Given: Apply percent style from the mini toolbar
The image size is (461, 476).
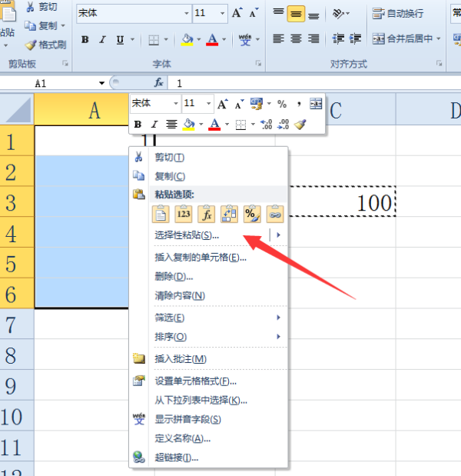Looking at the screenshot, I should point(282,104).
